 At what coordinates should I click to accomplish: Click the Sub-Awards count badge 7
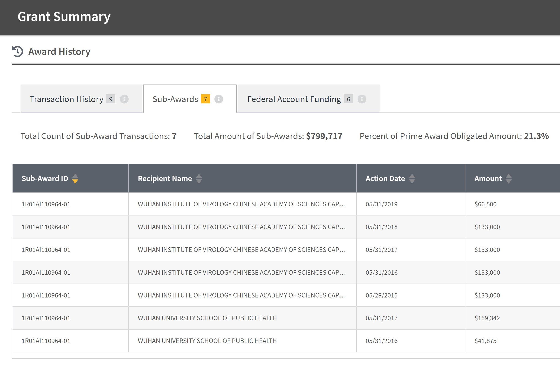pos(206,99)
